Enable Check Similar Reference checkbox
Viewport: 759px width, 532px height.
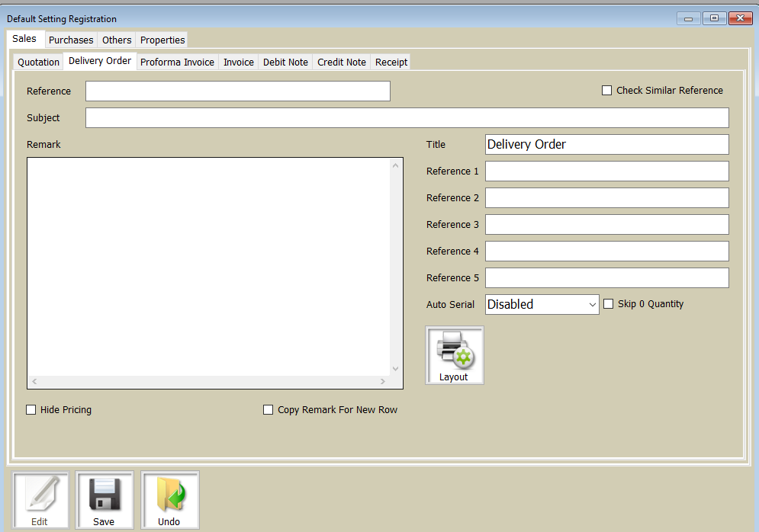coord(606,91)
